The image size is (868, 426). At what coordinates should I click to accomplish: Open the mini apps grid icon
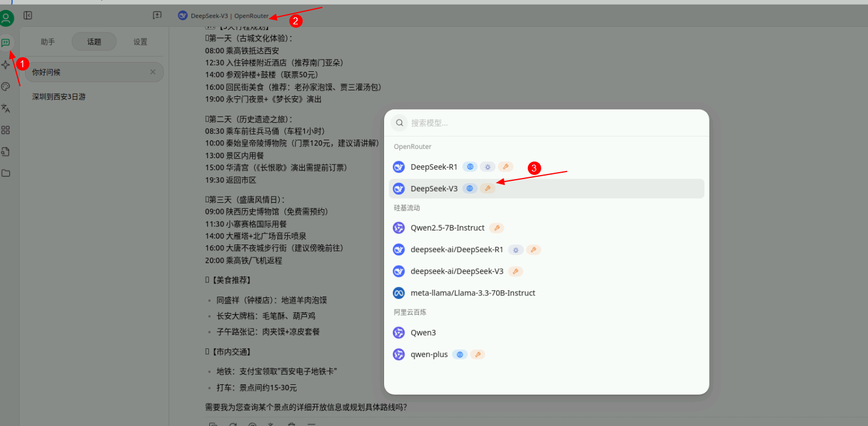click(x=6, y=130)
